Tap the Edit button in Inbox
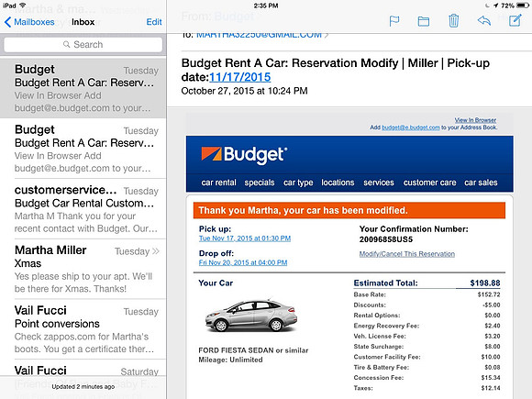 click(154, 22)
